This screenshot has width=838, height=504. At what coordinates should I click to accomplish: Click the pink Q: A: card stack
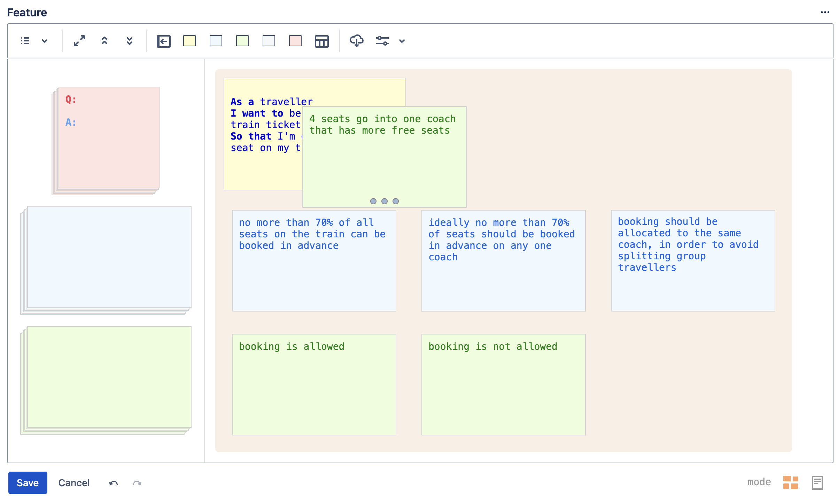pyautogui.click(x=106, y=140)
